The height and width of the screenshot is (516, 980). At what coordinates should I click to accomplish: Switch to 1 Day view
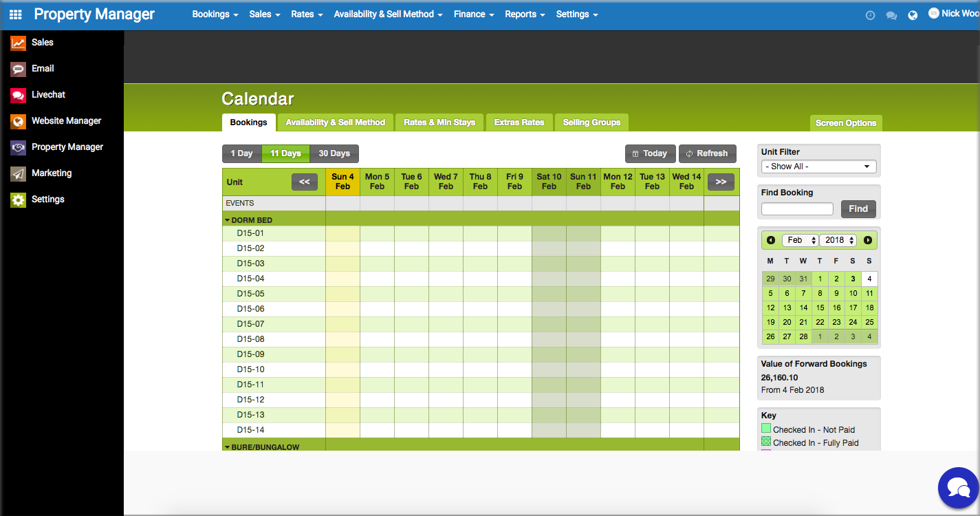241,153
